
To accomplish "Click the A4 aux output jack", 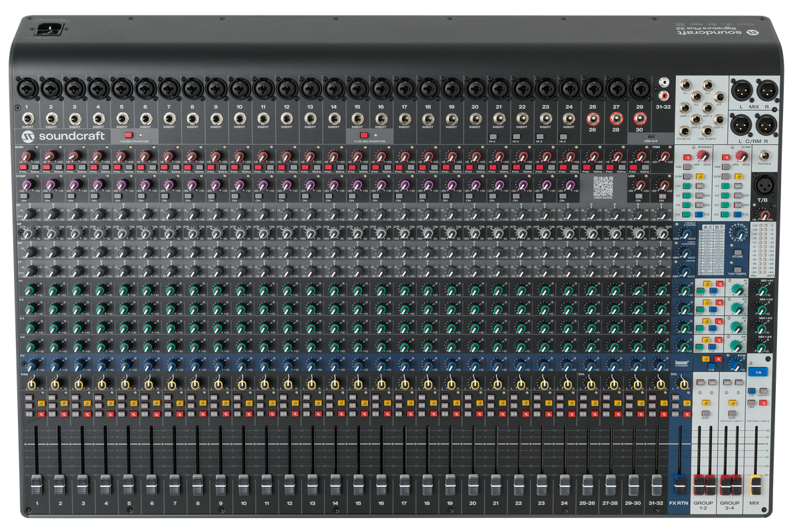I will 720,97.
